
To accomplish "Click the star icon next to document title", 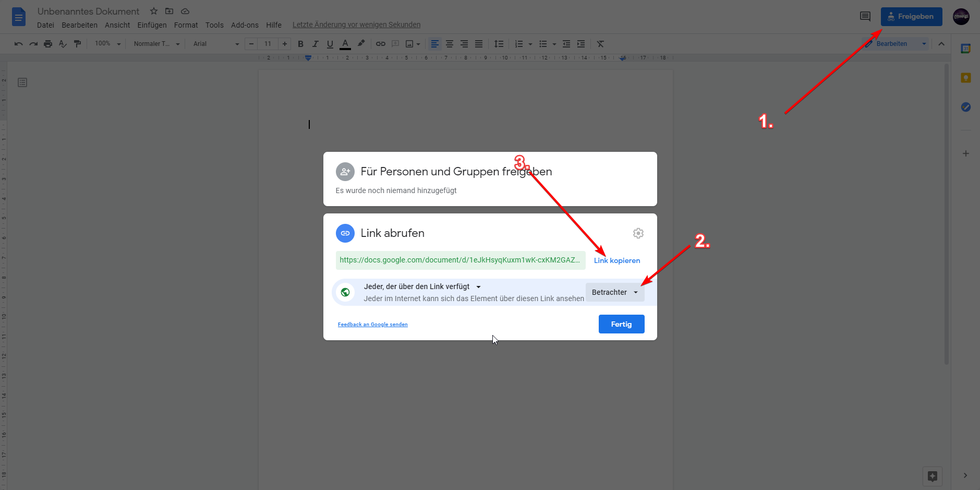I will [x=154, y=11].
